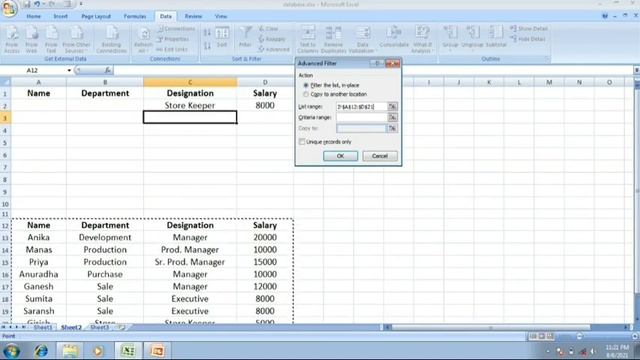Switch to the Insert ribbon tab
Viewport: 640px width, 360px height.
point(60,16)
